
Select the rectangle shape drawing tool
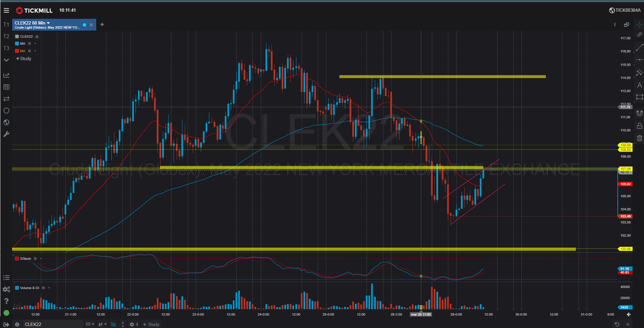pyautogui.click(x=639, y=97)
